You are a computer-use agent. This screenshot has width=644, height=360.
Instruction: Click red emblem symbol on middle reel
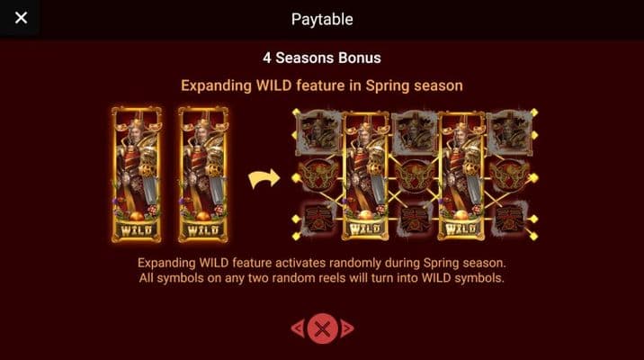414,176
